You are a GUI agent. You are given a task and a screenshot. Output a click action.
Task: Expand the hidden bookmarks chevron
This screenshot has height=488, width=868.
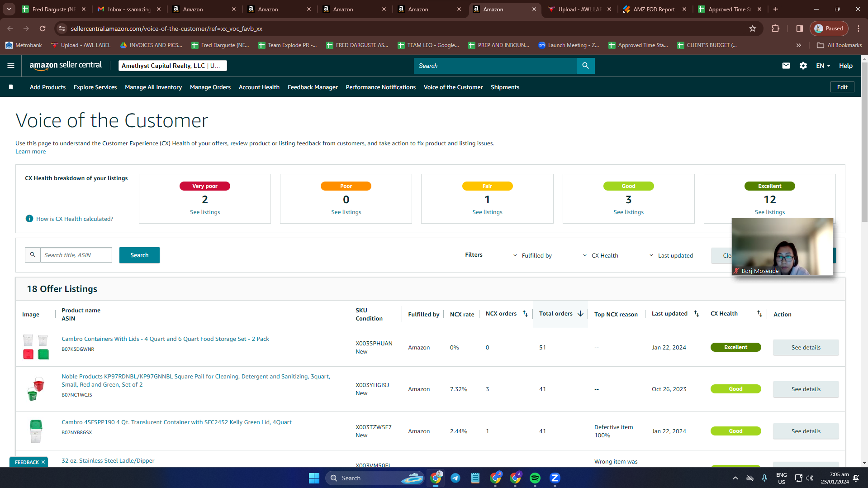pos(799,45)
